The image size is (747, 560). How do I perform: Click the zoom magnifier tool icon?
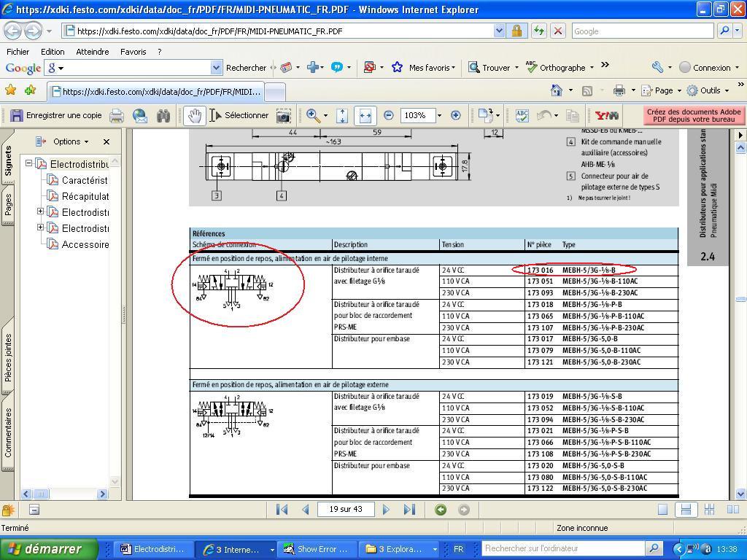[x=313, y=115]
